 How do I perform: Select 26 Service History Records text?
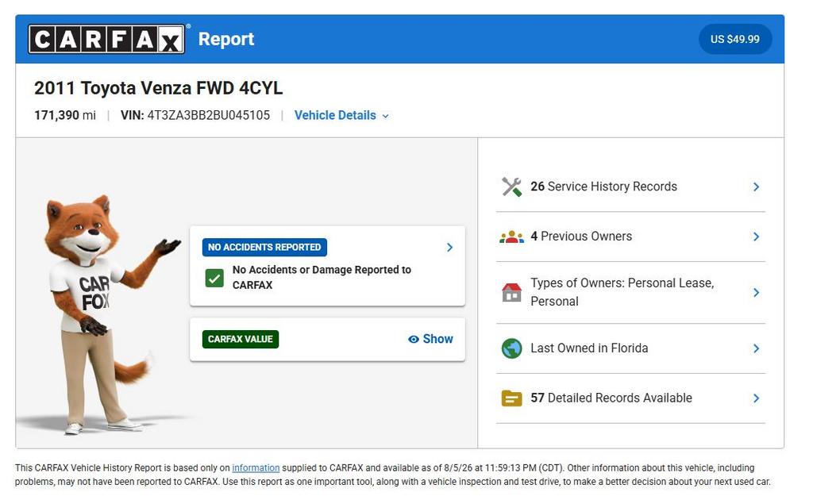pos(603,187)
